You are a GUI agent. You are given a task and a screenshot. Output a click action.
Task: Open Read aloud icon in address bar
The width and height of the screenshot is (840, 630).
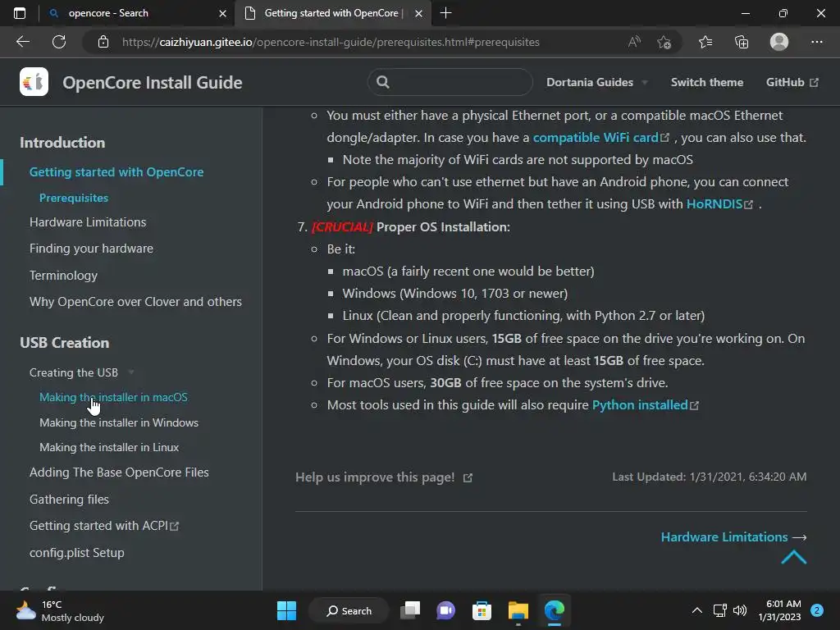click(634, 42)
